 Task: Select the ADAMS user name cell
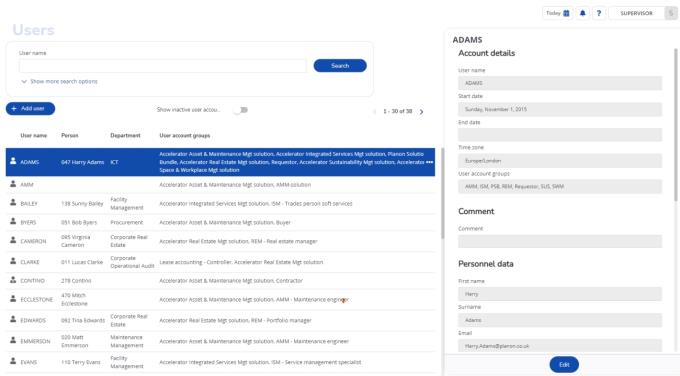29,162
